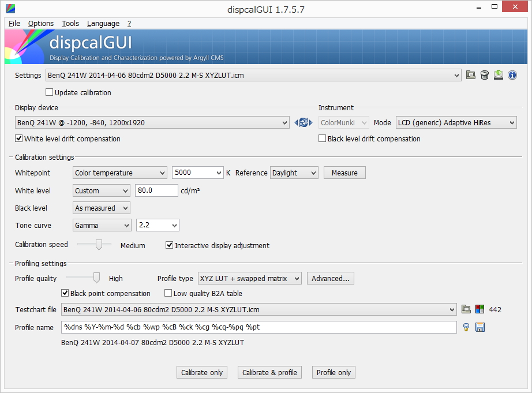Click Calibrate only button

[x=202, y=372]
